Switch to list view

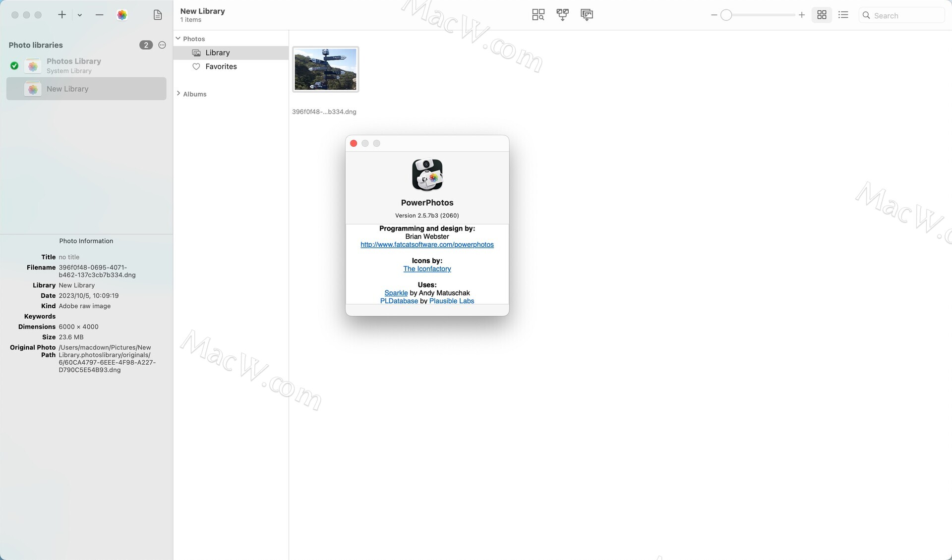click(x=843, y=15)
